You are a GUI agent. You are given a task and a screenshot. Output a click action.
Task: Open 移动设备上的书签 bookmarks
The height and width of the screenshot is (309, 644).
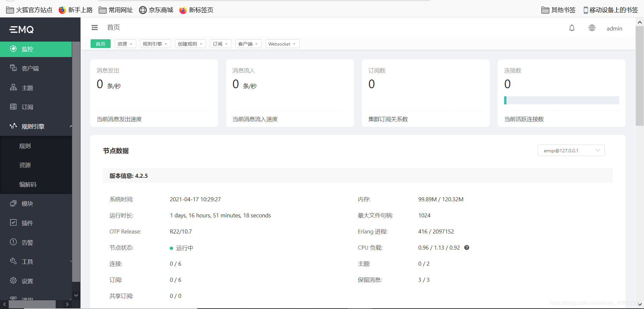[x=610, y=10]
